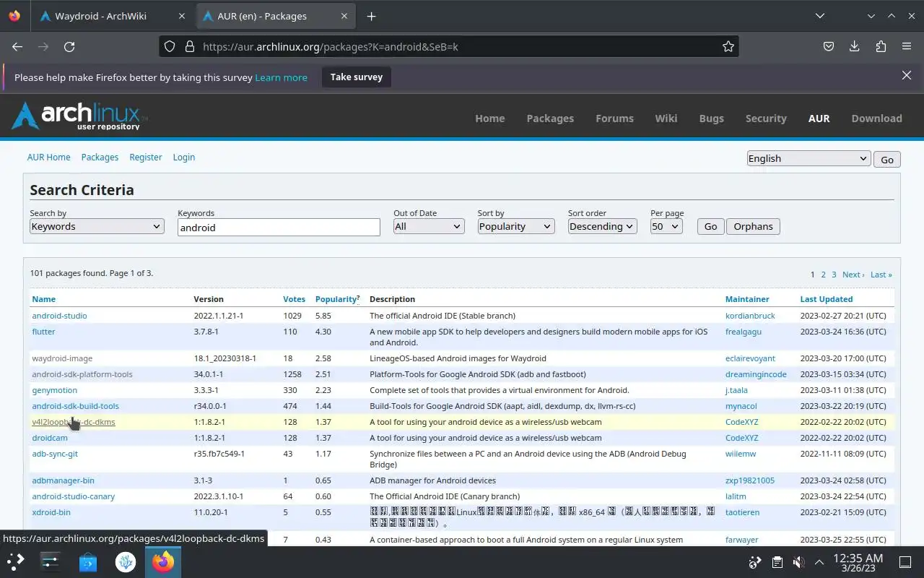
Task: Open the Download navigation item
Action: click(876, 118)
